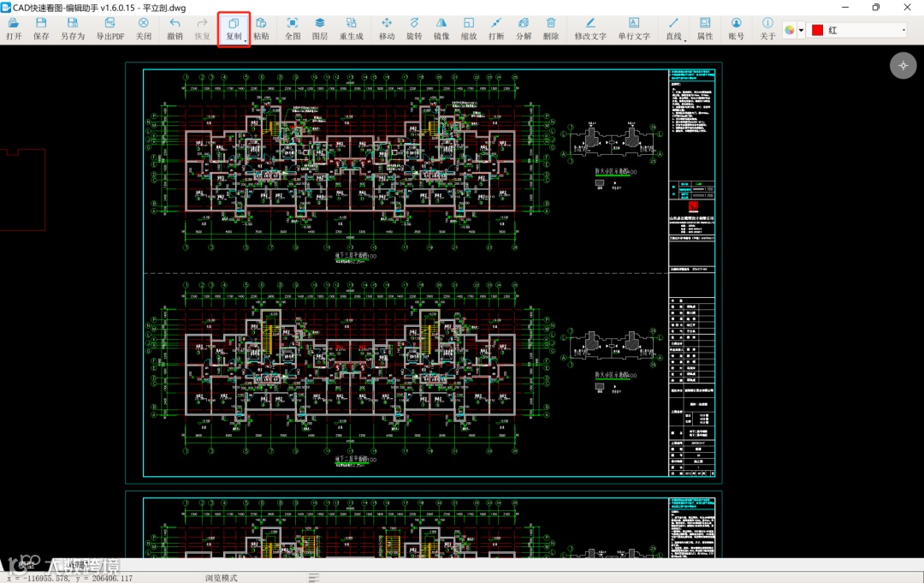
Task: Click the 地下三层平面图 title text
Action: (x=355, y=256)
